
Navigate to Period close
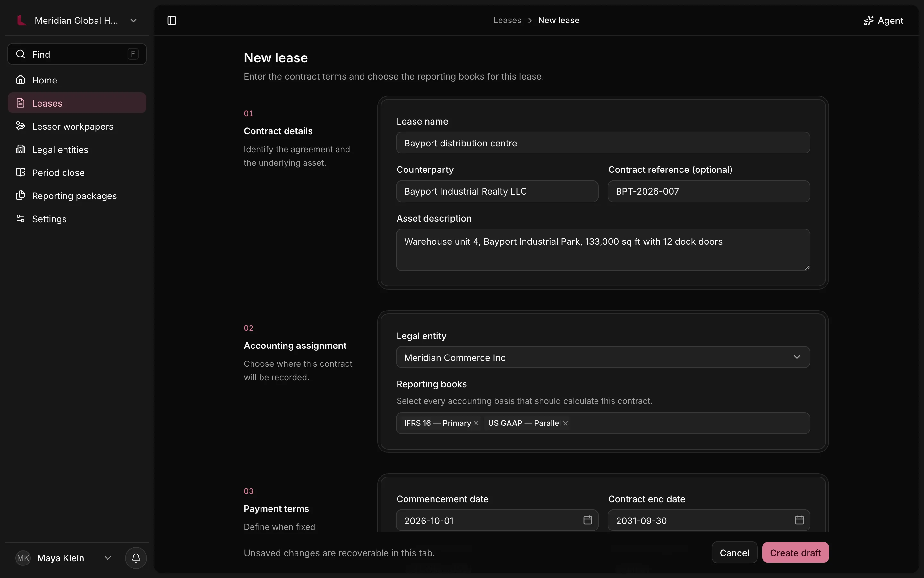[77, 172]
